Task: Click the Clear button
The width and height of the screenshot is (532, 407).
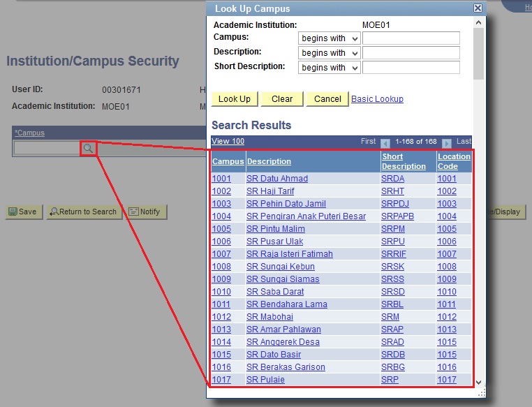Action: tap(282, 99)
